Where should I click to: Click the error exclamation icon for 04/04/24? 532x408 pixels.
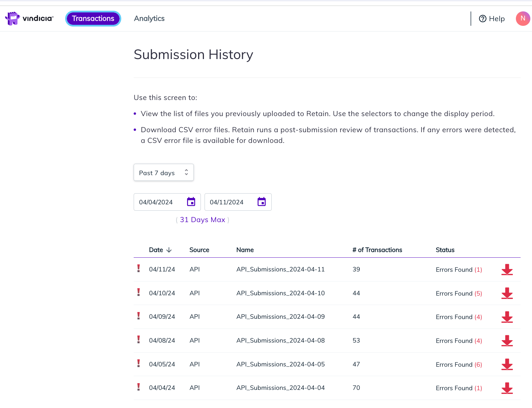click(x=138, y=387)
